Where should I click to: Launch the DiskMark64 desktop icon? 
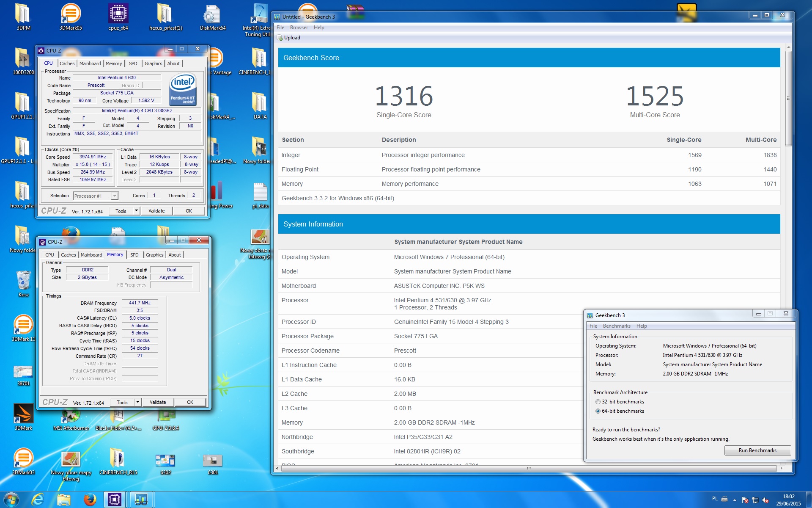213,17
